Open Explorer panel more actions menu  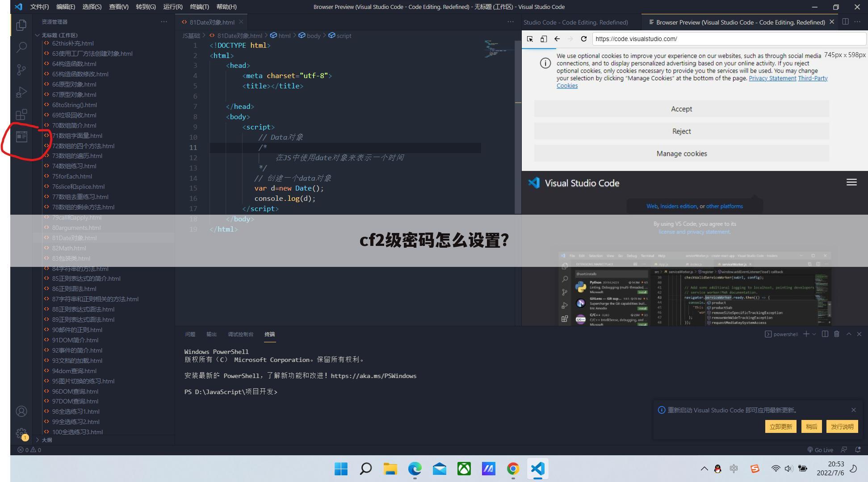click(164, 22)
